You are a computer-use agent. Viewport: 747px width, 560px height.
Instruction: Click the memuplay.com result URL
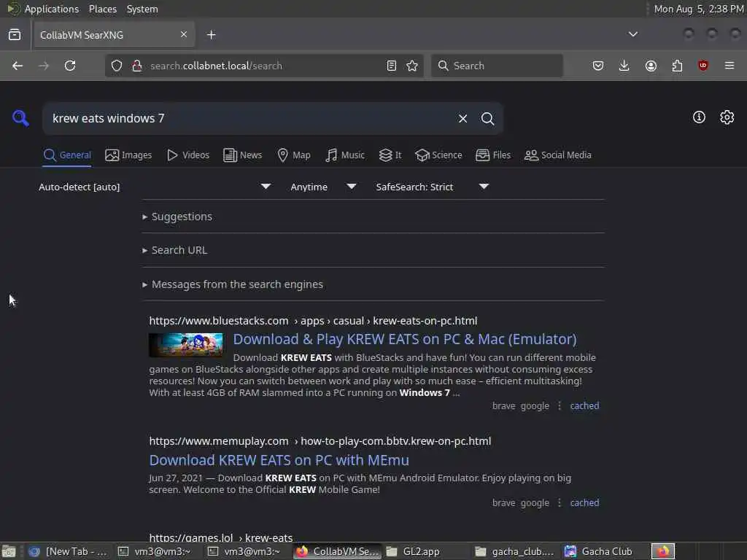click(x=320, y=441)
